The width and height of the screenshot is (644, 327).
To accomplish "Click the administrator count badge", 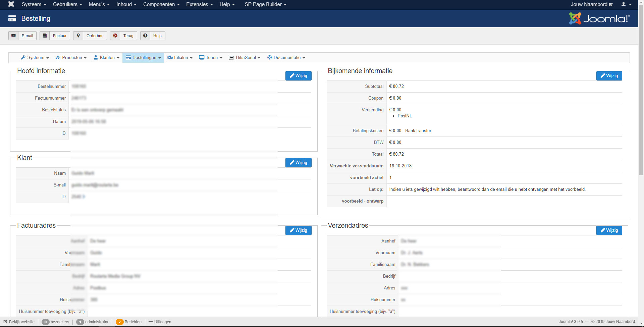I will coord(80,322).
